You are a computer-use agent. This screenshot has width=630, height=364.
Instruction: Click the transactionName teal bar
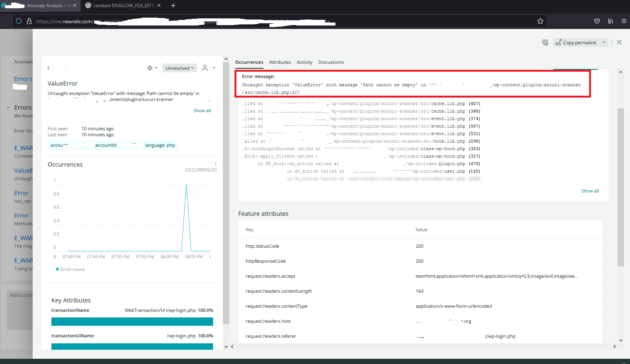[x=132, y=322]
